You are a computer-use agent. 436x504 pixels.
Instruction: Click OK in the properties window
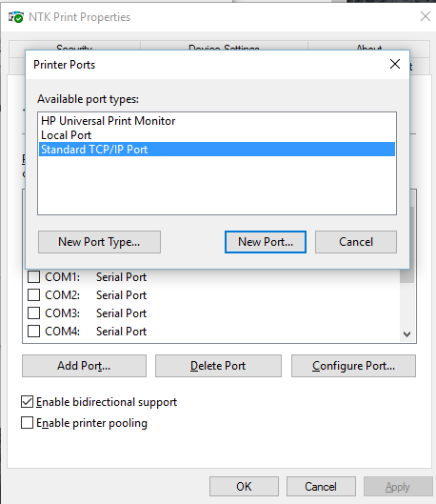[244, 486]
